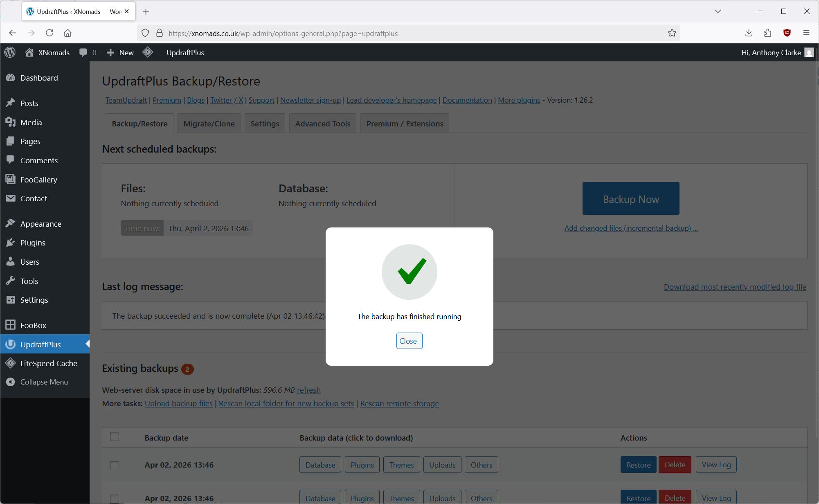
Task: Open the Firefox hamburger application menu
Action: [x=806, y=33]
